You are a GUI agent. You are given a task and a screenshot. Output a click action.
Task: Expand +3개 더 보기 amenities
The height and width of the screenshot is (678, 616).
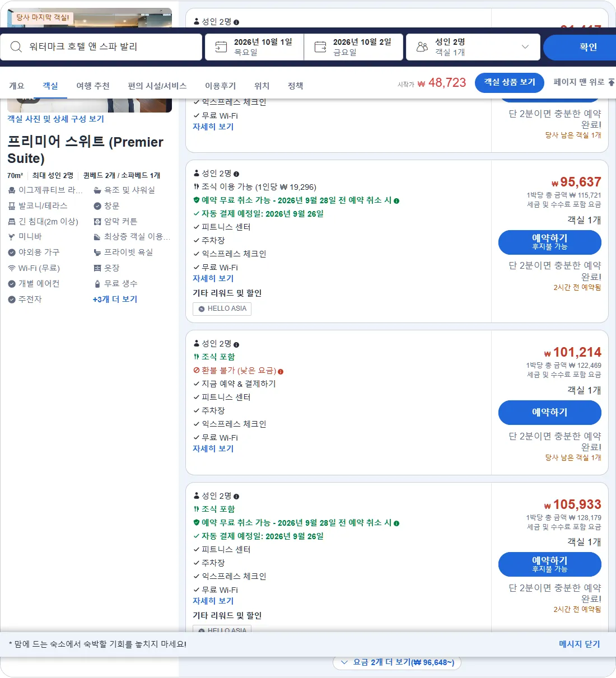point(115,300)
